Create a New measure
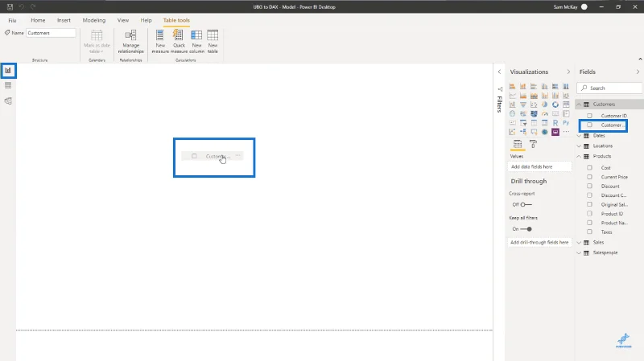644x361 pixels. 160,42
